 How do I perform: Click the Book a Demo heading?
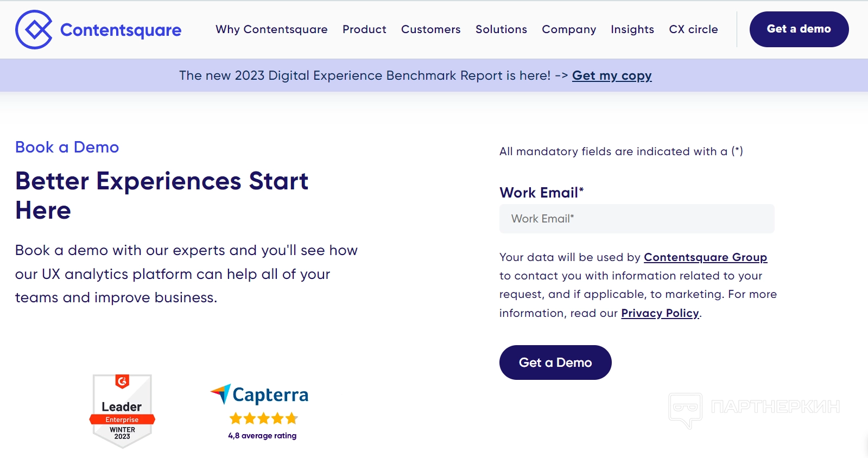pyautogui.click(x=67, y=147)
